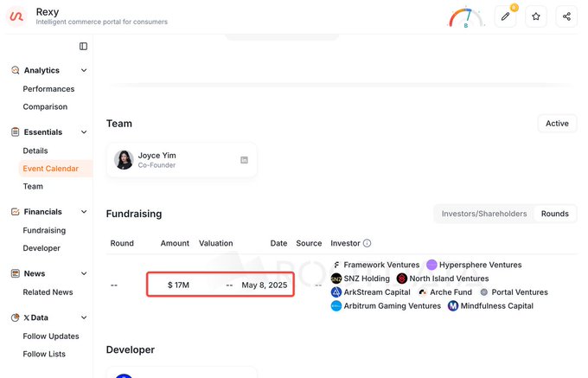Click the ArkStream Capital logo
Viewport: 588px width, 378px height.
click(336, 292)
